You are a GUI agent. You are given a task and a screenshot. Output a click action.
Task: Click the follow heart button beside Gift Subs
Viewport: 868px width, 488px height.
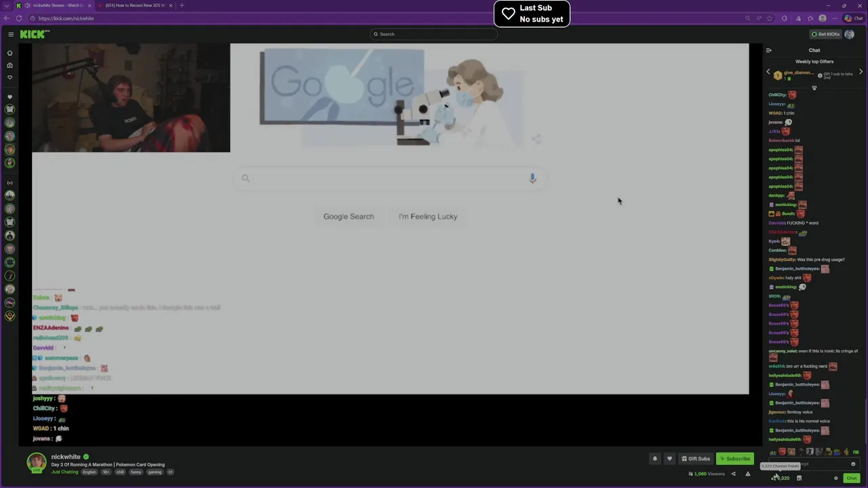point(669,459)
